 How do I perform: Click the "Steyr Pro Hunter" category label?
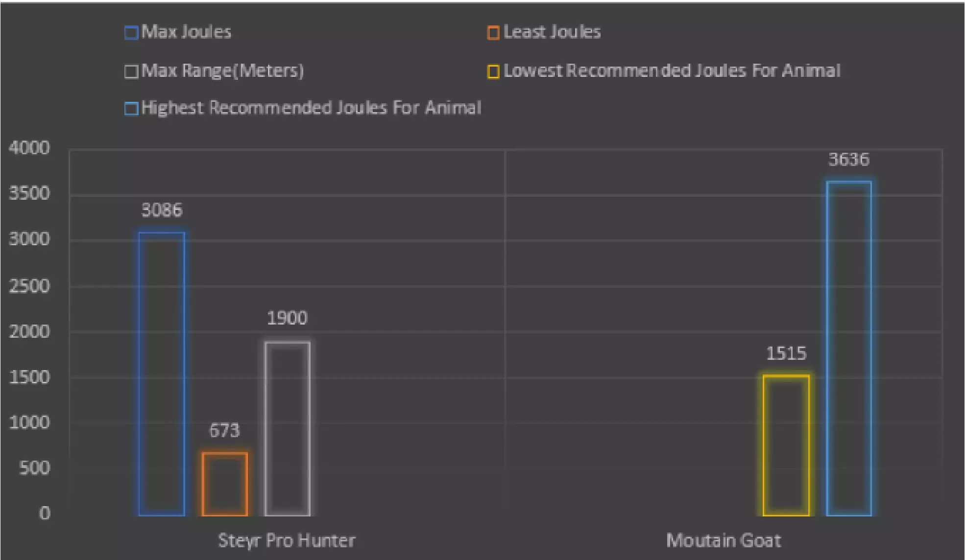click(x=287, y=540)
